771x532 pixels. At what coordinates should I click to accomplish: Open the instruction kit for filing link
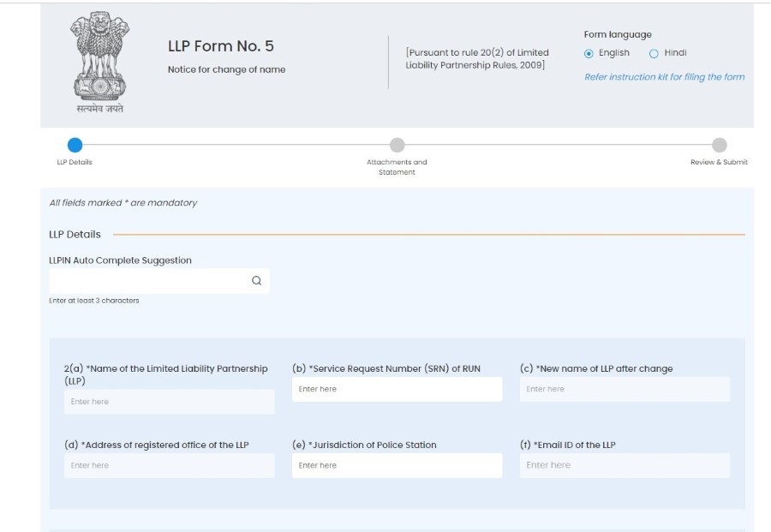pos(664,77)
